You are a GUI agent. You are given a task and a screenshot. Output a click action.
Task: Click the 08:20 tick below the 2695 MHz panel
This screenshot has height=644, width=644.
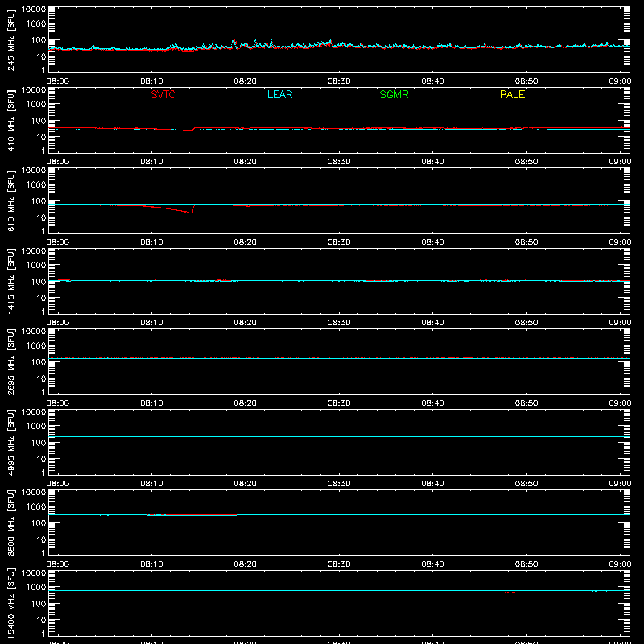coord(246,403)
